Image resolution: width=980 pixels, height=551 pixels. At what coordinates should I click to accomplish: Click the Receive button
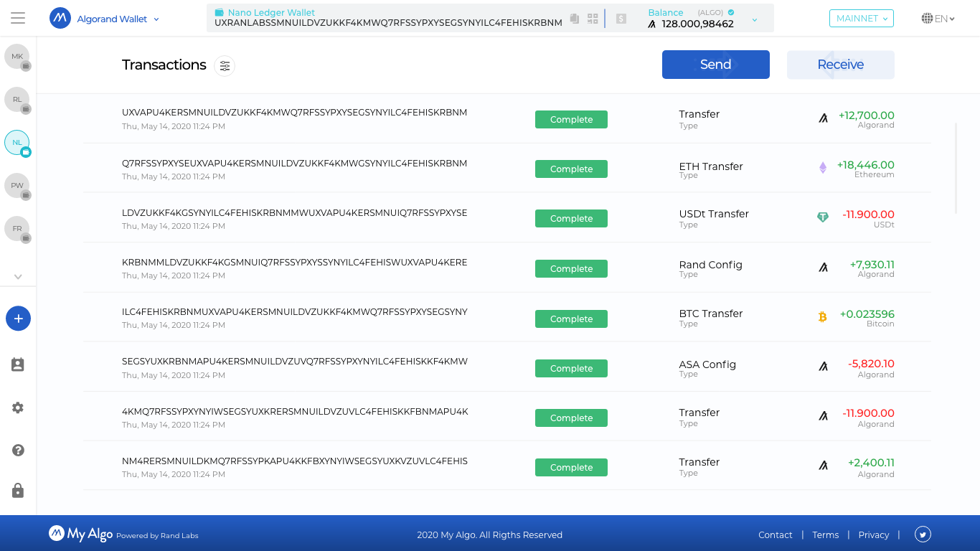pyautogui.click(x=841, y=65)
